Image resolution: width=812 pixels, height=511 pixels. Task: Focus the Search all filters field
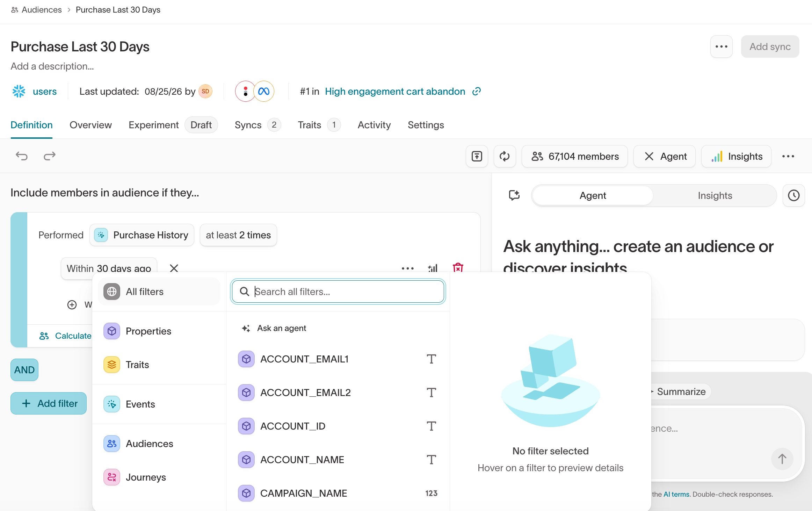[x=338, y=292]
